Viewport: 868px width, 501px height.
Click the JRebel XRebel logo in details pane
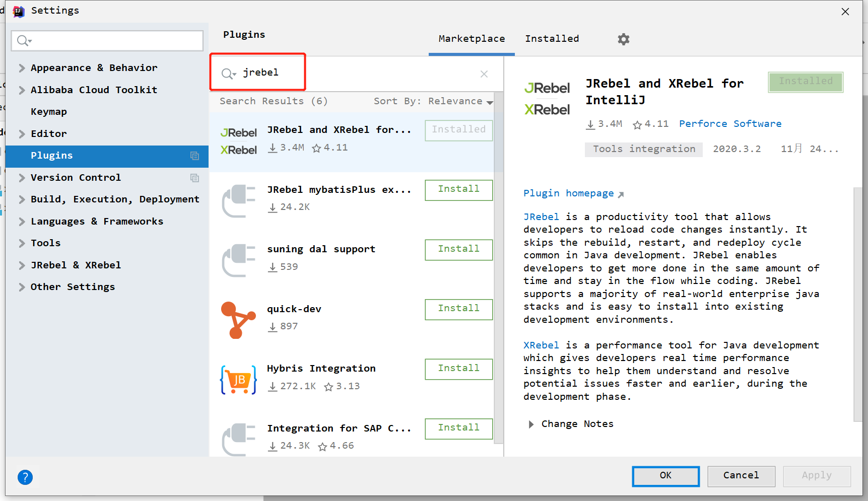click(547, 99)
